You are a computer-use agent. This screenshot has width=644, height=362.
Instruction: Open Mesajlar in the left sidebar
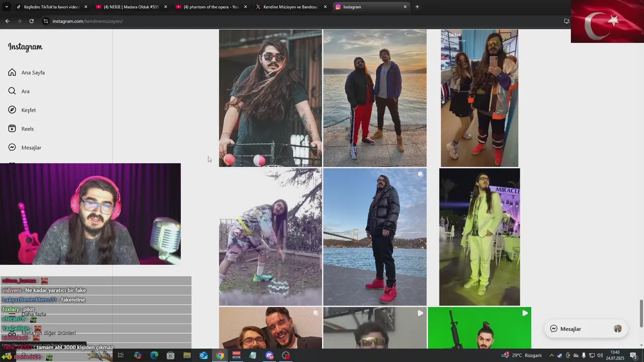pyautogui.click(x=24, y=147)
